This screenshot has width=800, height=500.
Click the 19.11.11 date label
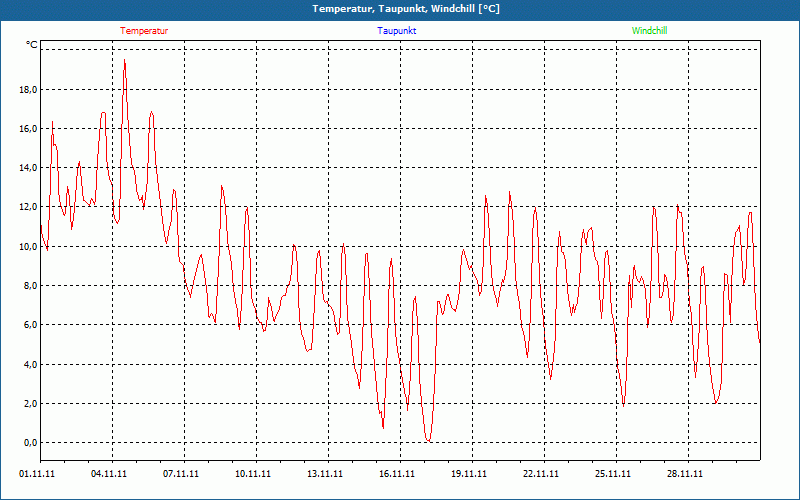(x=468, y=474)
